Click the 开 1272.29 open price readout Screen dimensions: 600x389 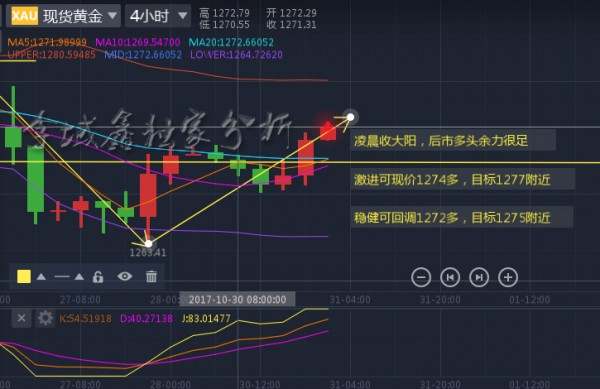pos(292,13)
